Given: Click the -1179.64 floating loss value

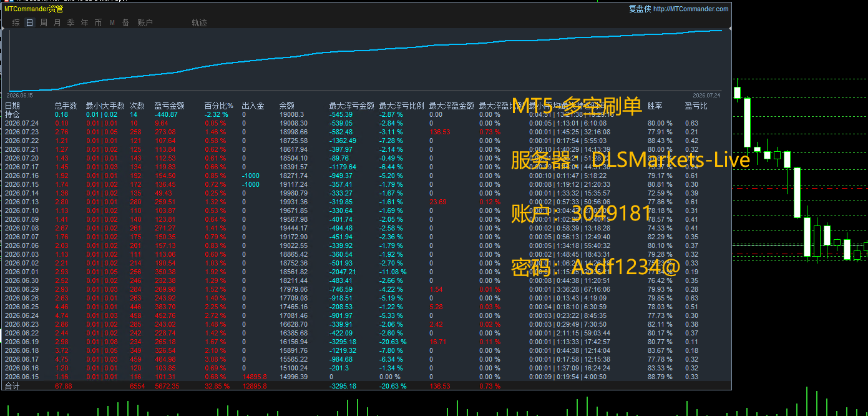Looking at the screenshot, I should pyautogui.click(x=343, y=167).
